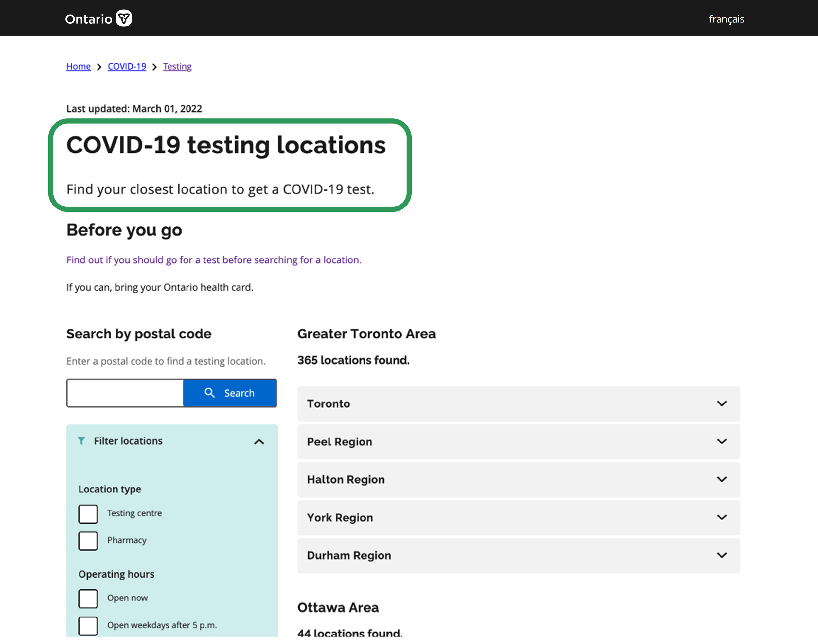Viewport: 818px width, 644px height.
Task: Click the 'Search by postal code' heading
Action: coord(139,334)
